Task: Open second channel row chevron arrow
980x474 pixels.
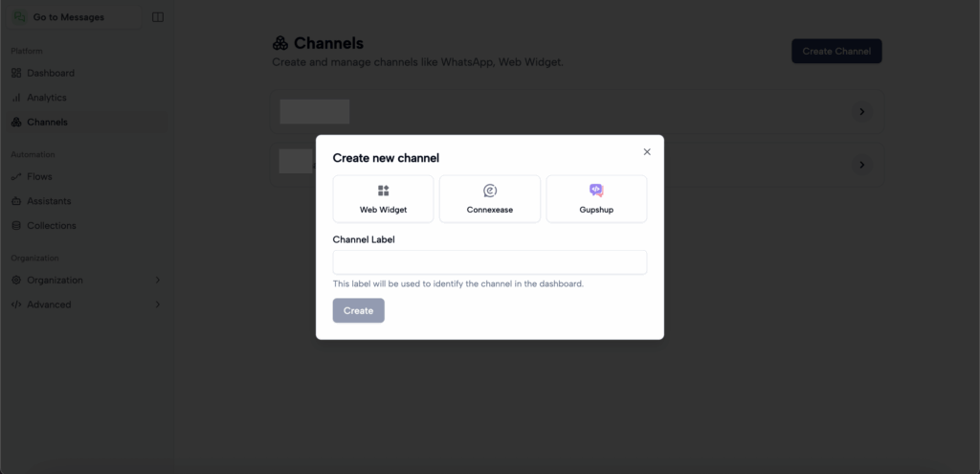Action: pos(861,165)
